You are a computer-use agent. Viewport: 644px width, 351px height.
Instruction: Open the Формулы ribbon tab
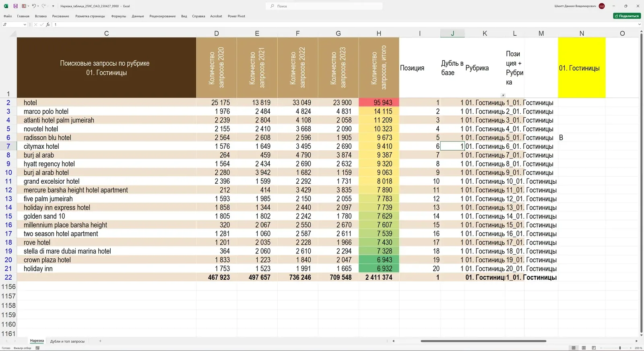pyautogui.click(x=119, y=16)
